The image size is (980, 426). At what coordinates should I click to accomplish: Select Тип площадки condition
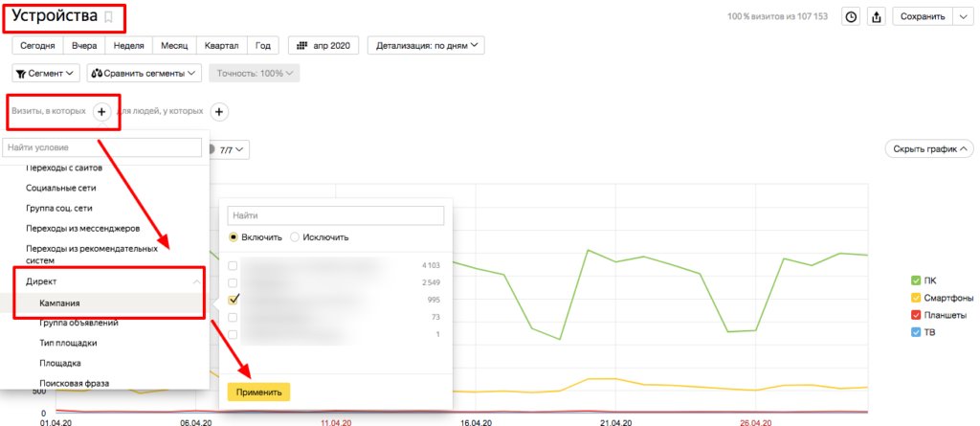pyautogui.click(x=68, y=343)
